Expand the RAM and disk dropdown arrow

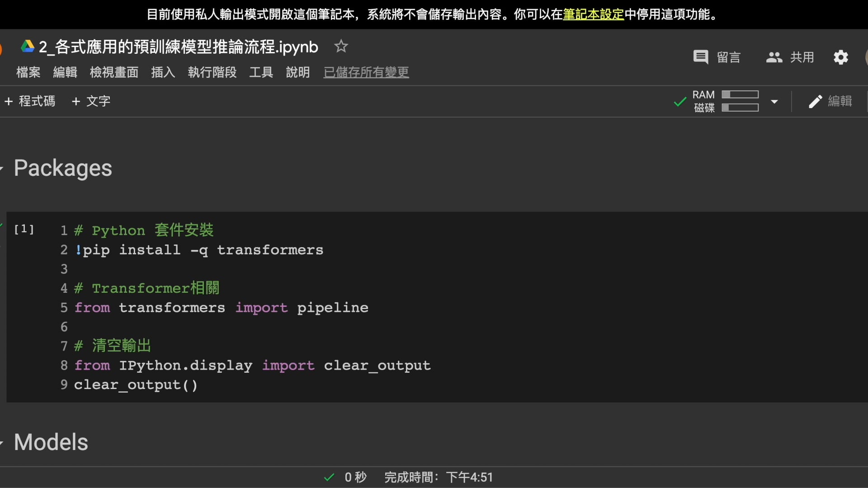[x=774, y=102]
